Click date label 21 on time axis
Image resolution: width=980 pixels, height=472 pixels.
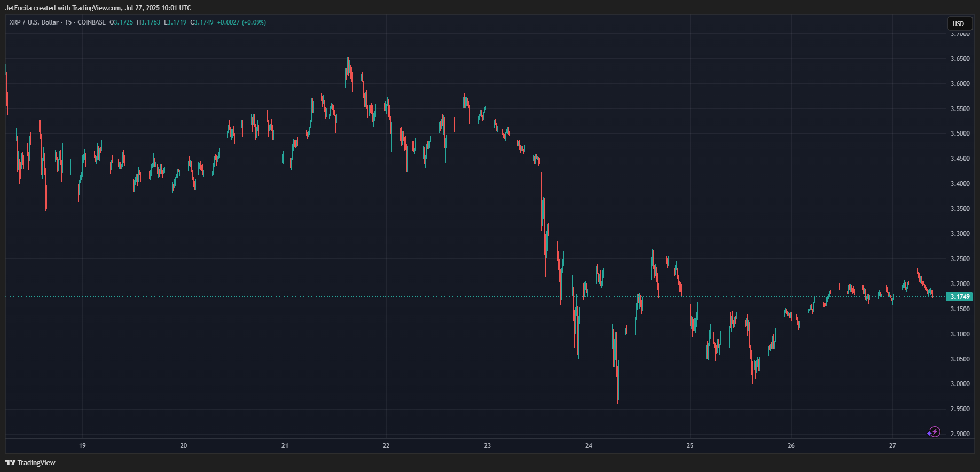tap(285, 446)
